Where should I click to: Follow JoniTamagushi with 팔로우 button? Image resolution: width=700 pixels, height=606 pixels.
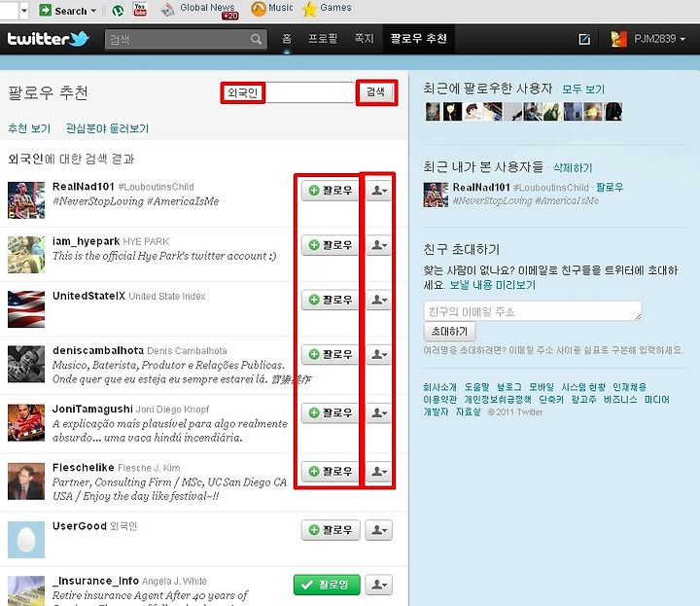click(x=331, y=413)
